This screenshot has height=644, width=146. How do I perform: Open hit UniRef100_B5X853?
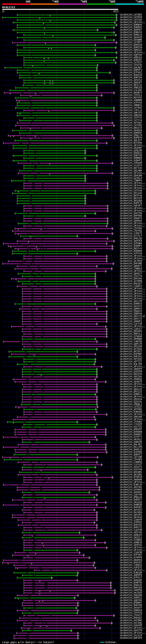[131, 331]
